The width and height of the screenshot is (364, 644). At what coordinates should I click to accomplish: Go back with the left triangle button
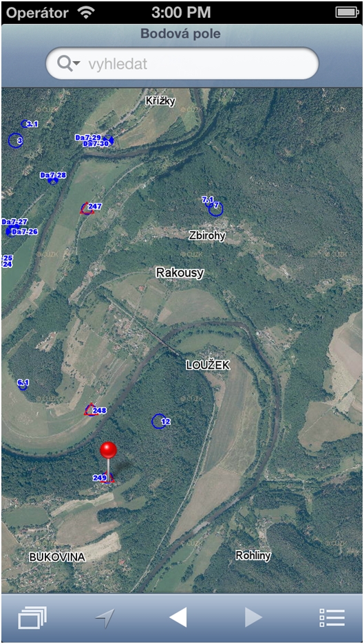click(x=178, y=617)
